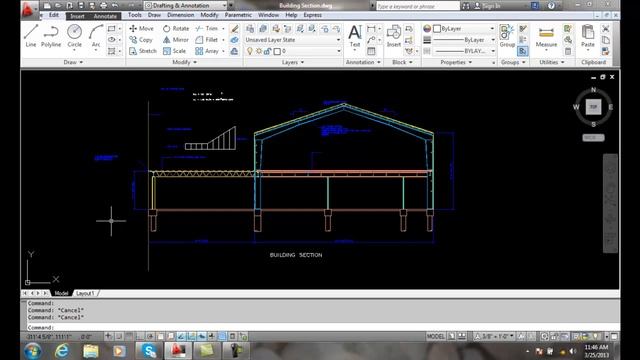This screenshot has width=640, height=360.
Task: Click the Table icon in Annotation panel
Action: pos(371,51)
